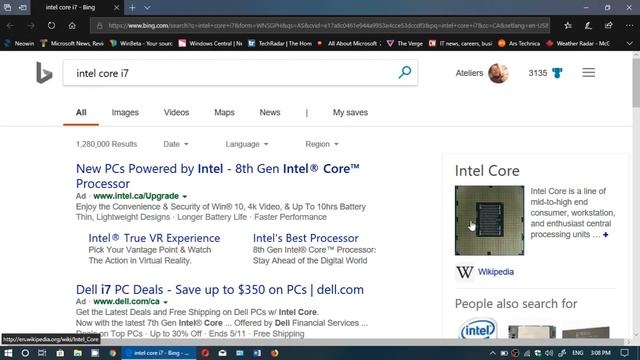Open Edge web notes pen icon
Viewport: 640px width, 360px height.
coord(588,25)
